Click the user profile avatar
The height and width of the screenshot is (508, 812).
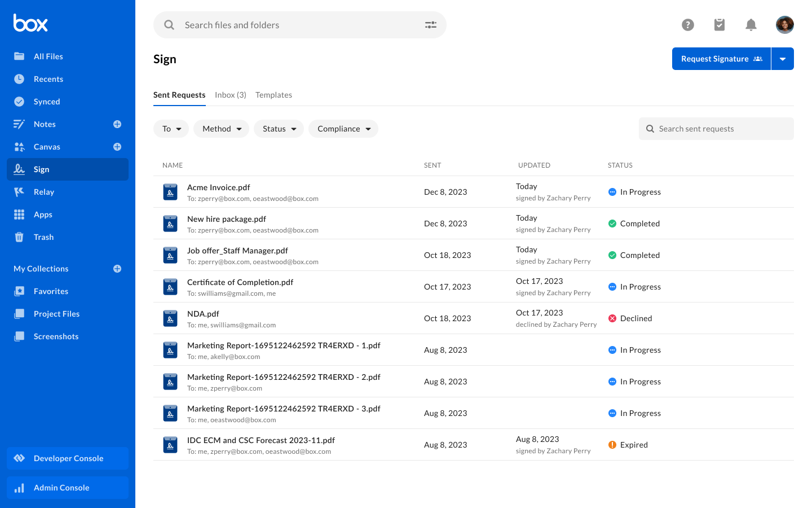coord(784,25)
